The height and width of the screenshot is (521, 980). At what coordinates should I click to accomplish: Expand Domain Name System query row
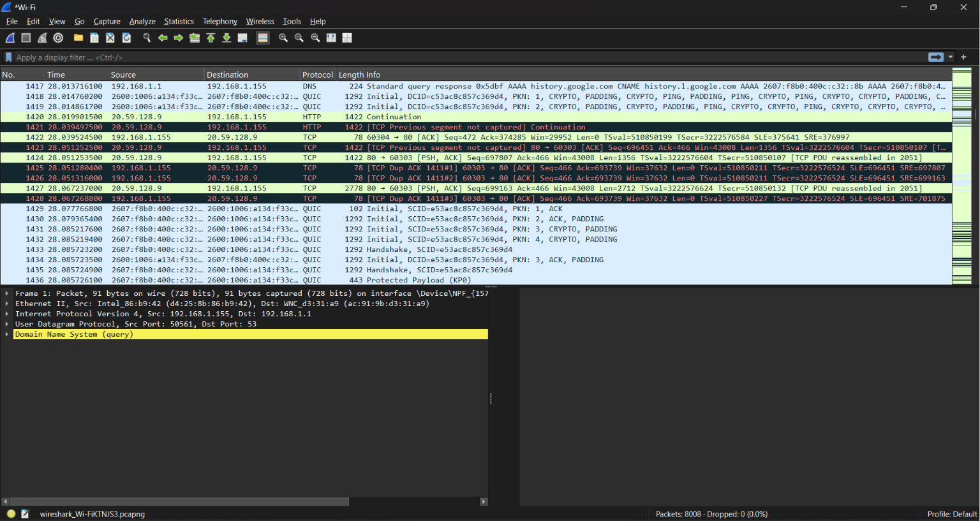[7, 334]
